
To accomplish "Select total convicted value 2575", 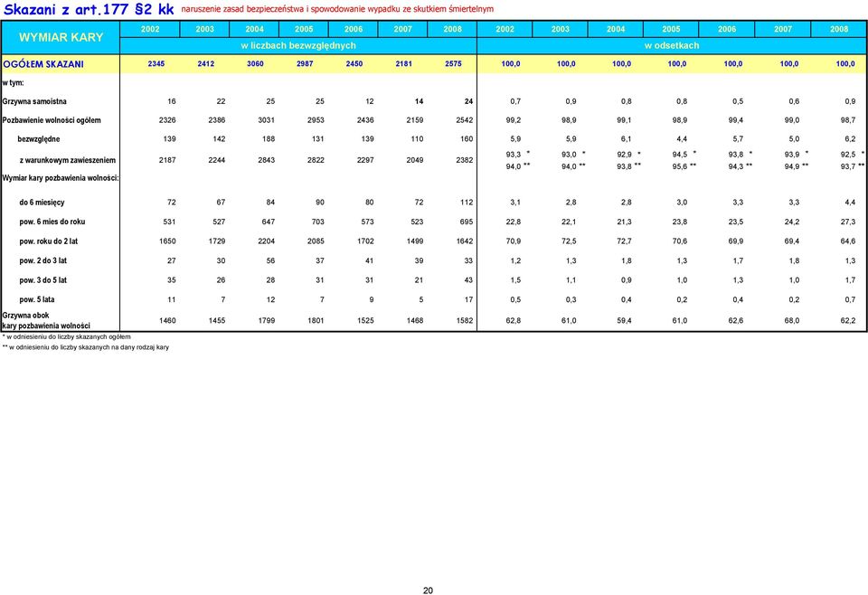I will (453, 63).
